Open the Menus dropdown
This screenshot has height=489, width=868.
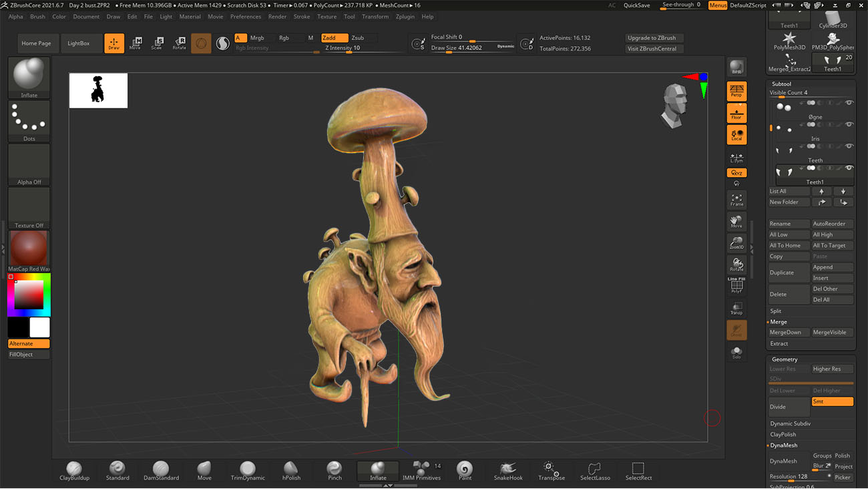[718, 5]
